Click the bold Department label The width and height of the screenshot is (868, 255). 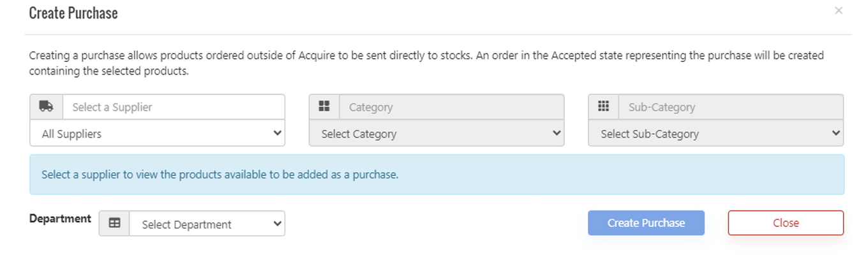[60, 219]
